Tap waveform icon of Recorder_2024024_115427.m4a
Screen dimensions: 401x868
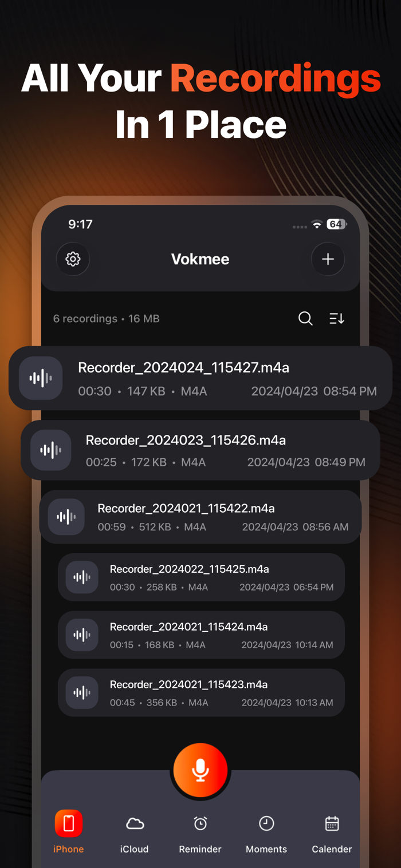pos(41,378)
